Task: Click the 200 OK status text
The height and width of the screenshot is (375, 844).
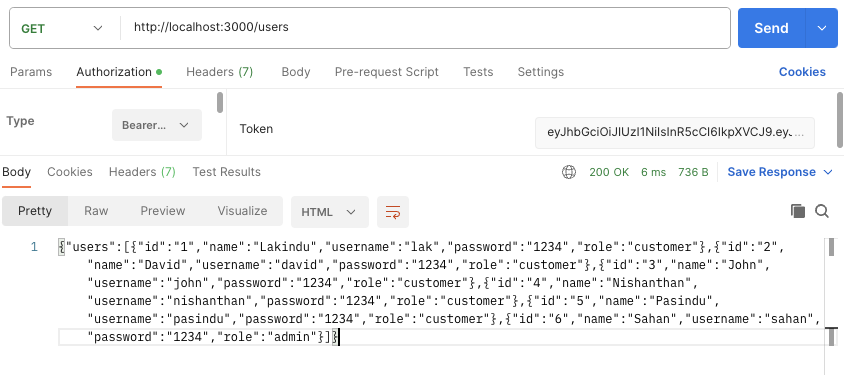Action: pyautogui.click(x=609, y=172)
